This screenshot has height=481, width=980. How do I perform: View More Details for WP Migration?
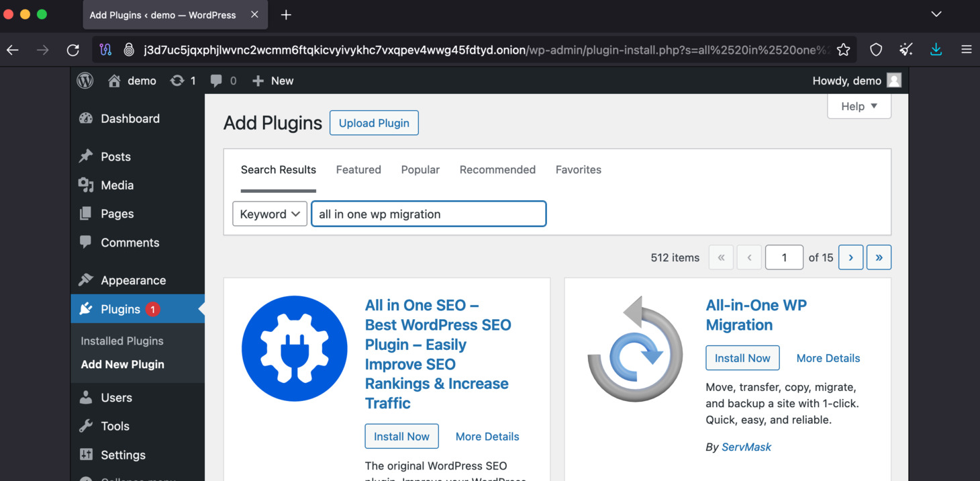828,358
